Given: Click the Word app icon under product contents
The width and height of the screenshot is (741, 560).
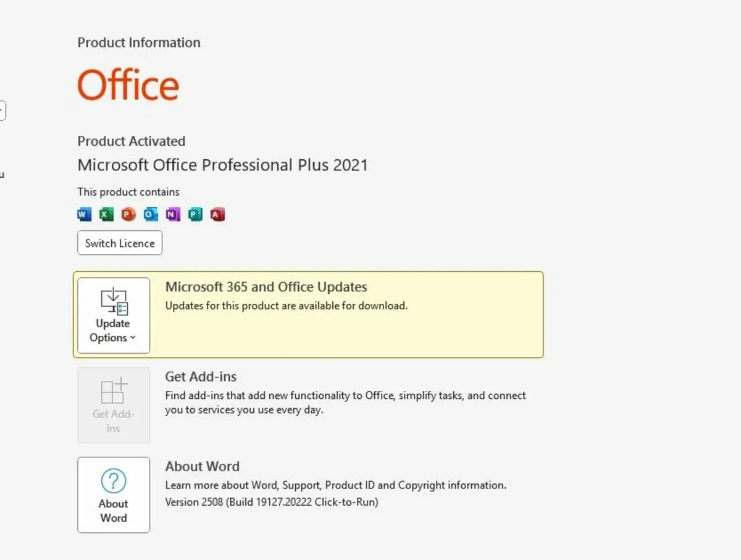Looking at the screenshot, I should click(85, 214).
